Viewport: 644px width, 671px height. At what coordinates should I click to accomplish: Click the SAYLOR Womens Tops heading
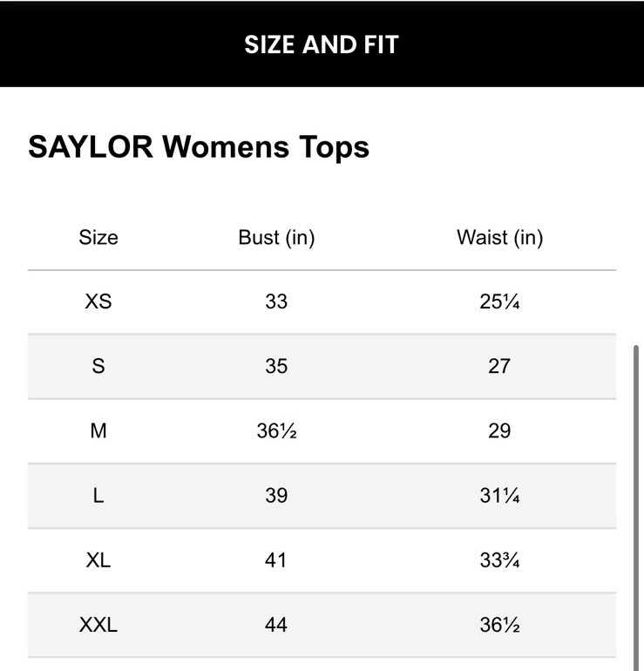(x=199, y=146)
